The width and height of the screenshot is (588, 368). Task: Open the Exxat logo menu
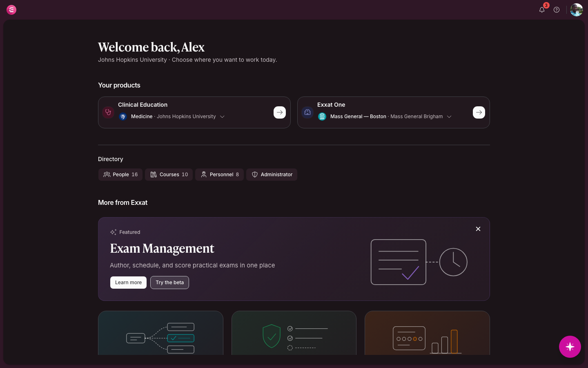[x=11, y=10]
